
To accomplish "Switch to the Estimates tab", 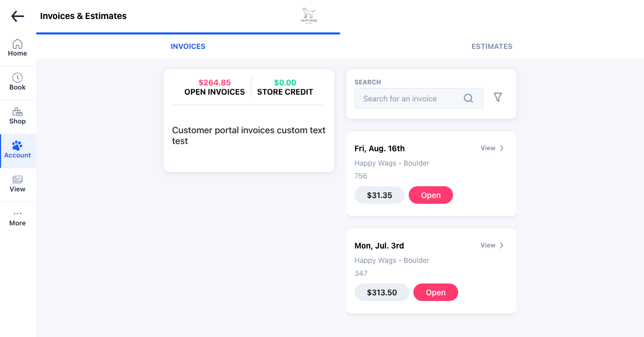I will click(x=492, y=46).
